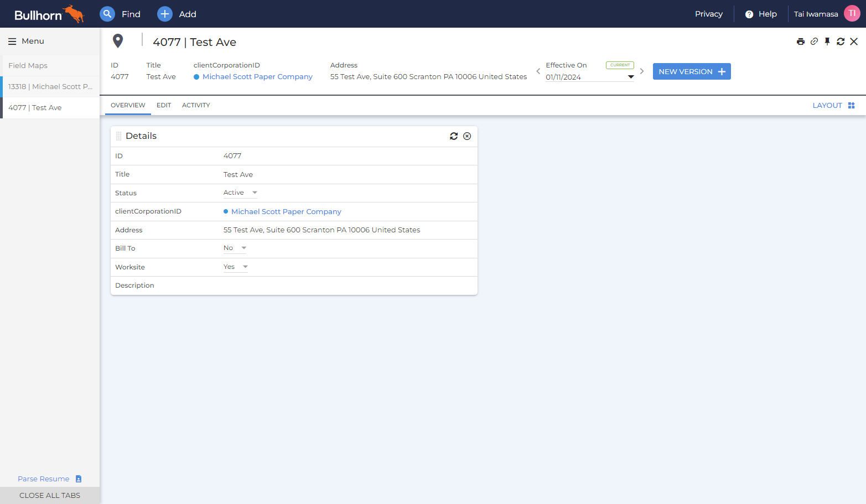Click the Layout grid icon
Image resolution: width=866 pixels, height=504 pixels.
(852, 106)
